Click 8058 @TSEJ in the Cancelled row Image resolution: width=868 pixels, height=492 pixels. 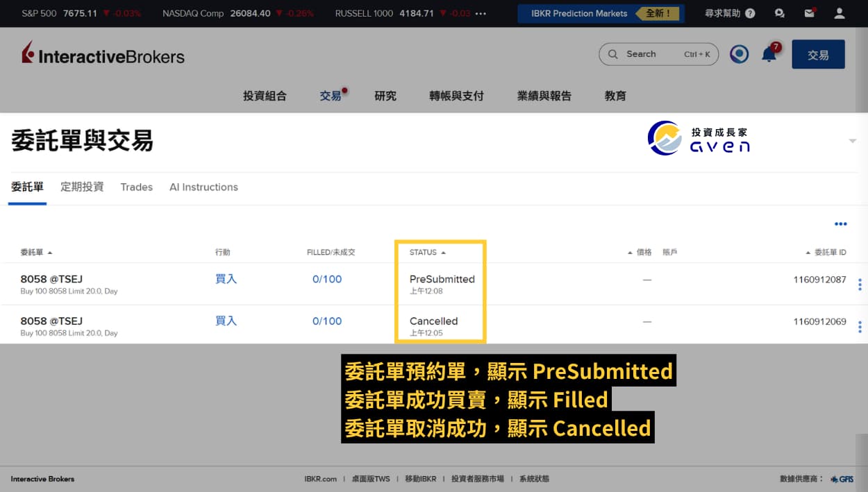[51, 321]
